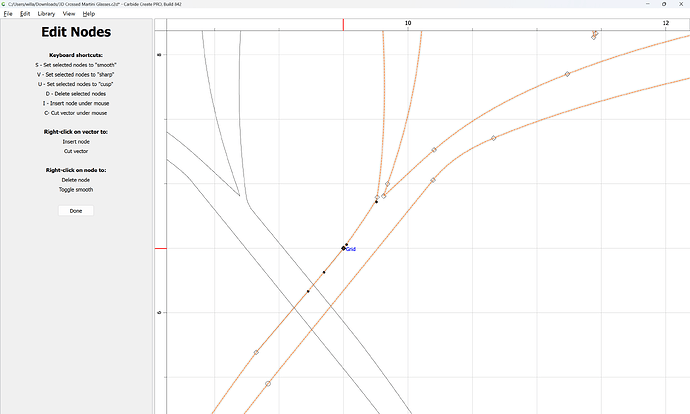Select the node cluster at canvas top-right

pyautogui.click(x=594, y=35)
